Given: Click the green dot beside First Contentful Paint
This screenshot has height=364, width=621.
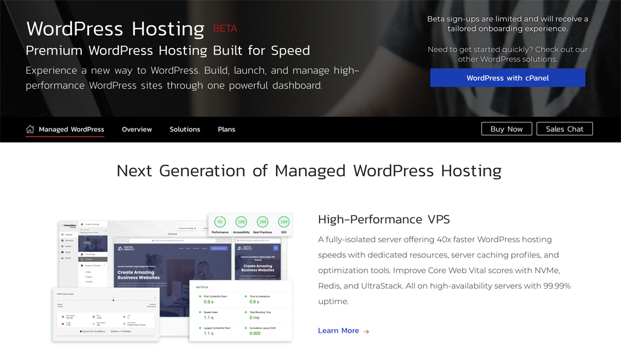Looking at the screenshot, I should 200,296.
